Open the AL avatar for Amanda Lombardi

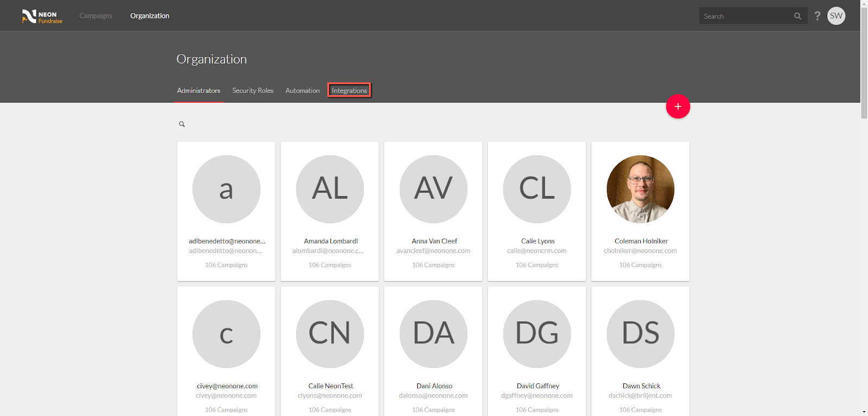coord(330,189)
